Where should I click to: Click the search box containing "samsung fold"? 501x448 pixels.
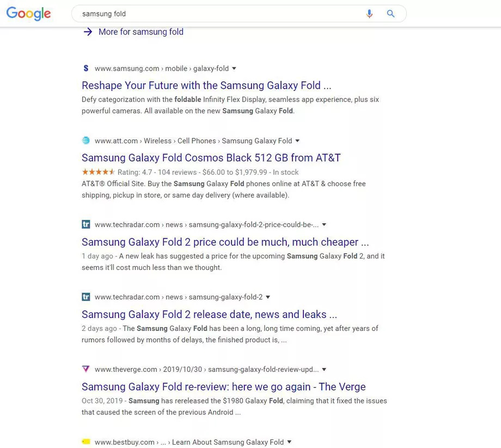tap(218, 14)
